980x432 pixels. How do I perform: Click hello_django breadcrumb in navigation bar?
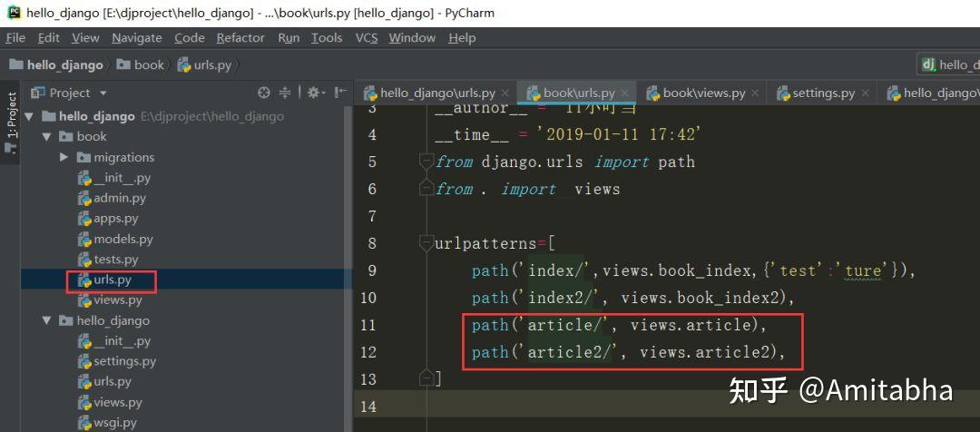click(x=56, y=65)
